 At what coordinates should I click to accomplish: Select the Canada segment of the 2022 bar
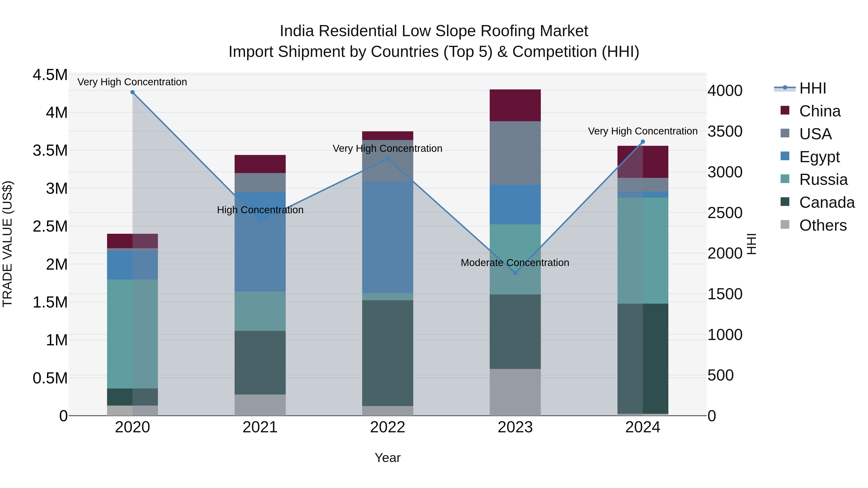(x=387, y=353)
